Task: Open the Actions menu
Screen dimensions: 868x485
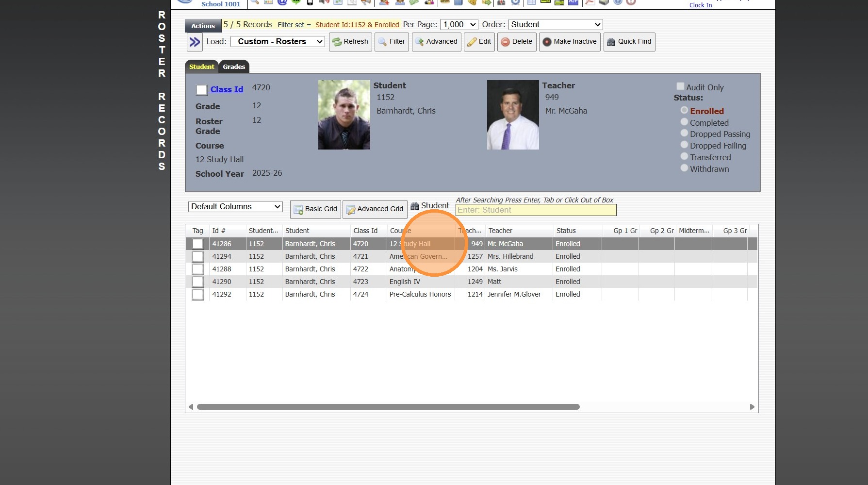Action: point(203,26)
